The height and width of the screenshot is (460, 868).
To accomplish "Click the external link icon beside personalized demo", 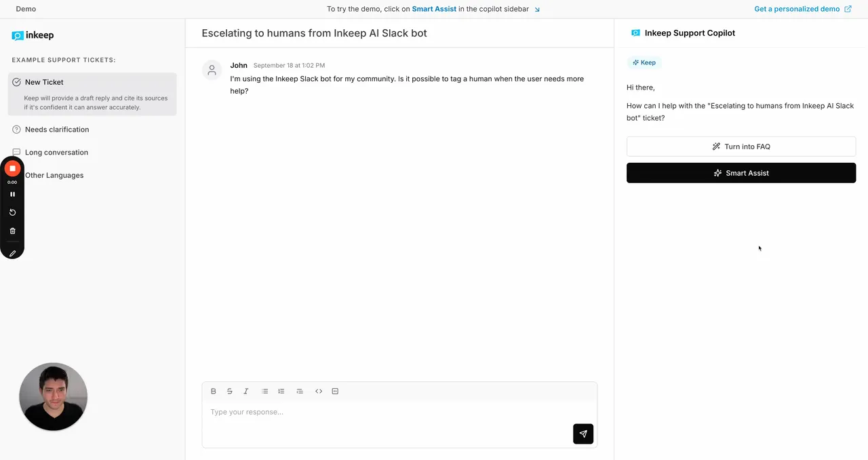I will point(848,9).
